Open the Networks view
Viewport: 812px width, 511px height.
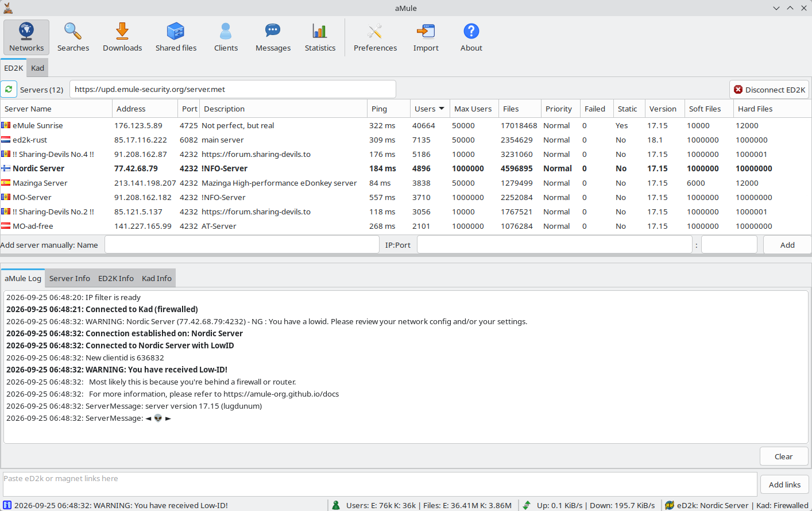(x=26, y=37)
